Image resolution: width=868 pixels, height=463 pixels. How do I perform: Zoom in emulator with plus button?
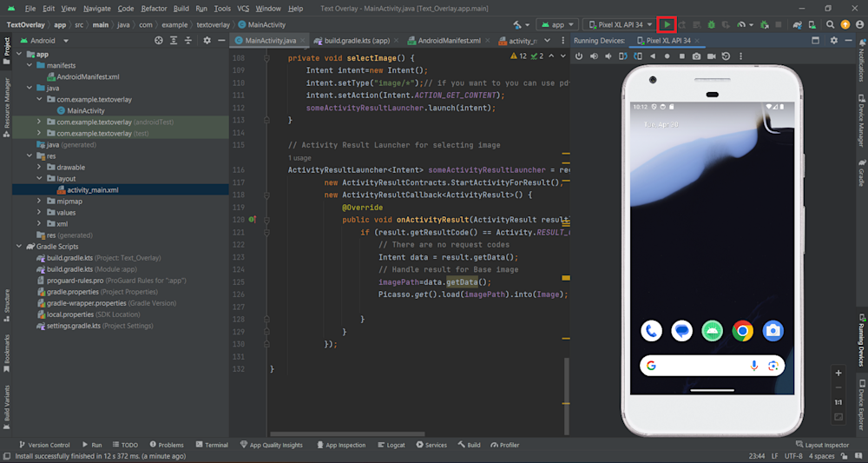[838, 373]
